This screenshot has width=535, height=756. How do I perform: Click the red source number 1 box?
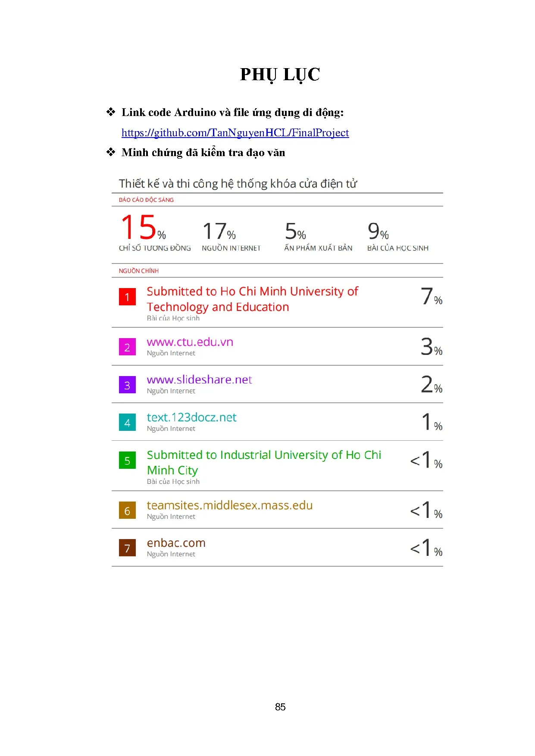(127, 297)
